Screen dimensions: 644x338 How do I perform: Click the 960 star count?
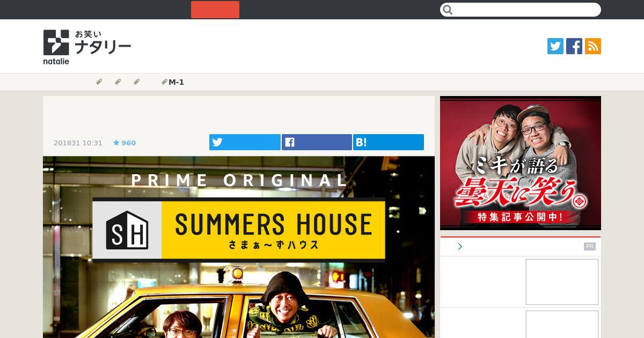[x=129, y=143]
